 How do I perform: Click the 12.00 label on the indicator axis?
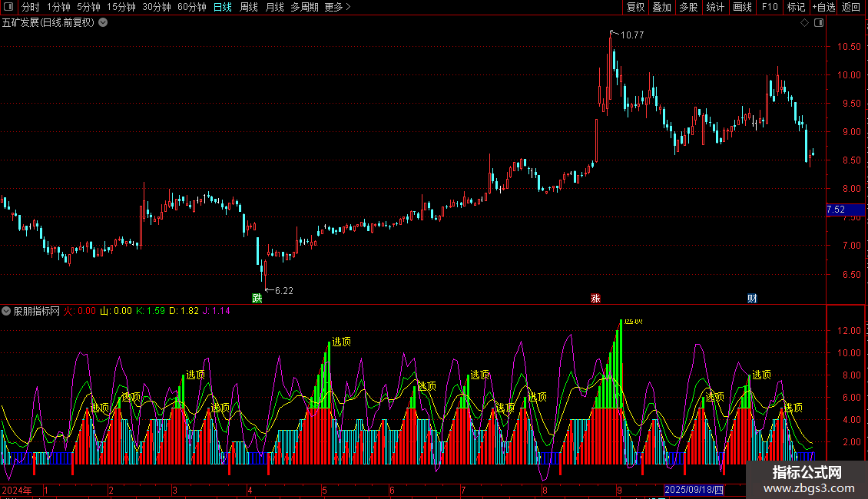pyautogui.click(x=849, y=331)
